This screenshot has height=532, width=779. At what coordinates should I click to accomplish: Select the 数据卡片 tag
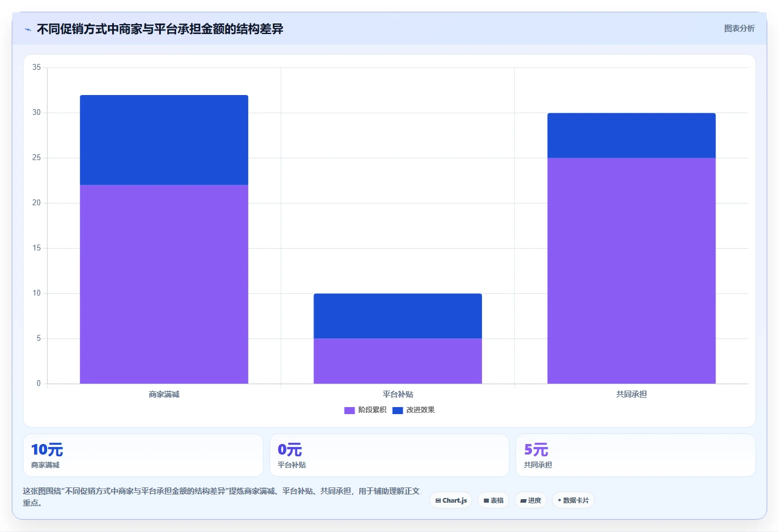pos(573,500)
